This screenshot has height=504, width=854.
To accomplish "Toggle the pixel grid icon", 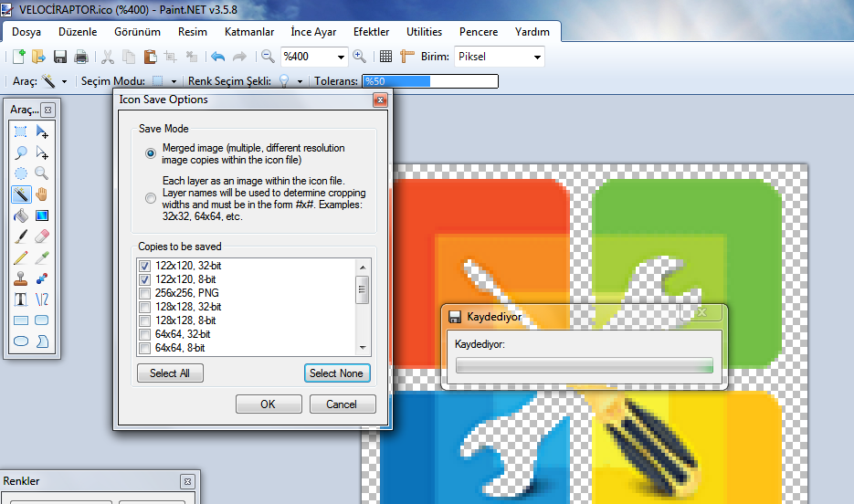I will click(385, 57).
